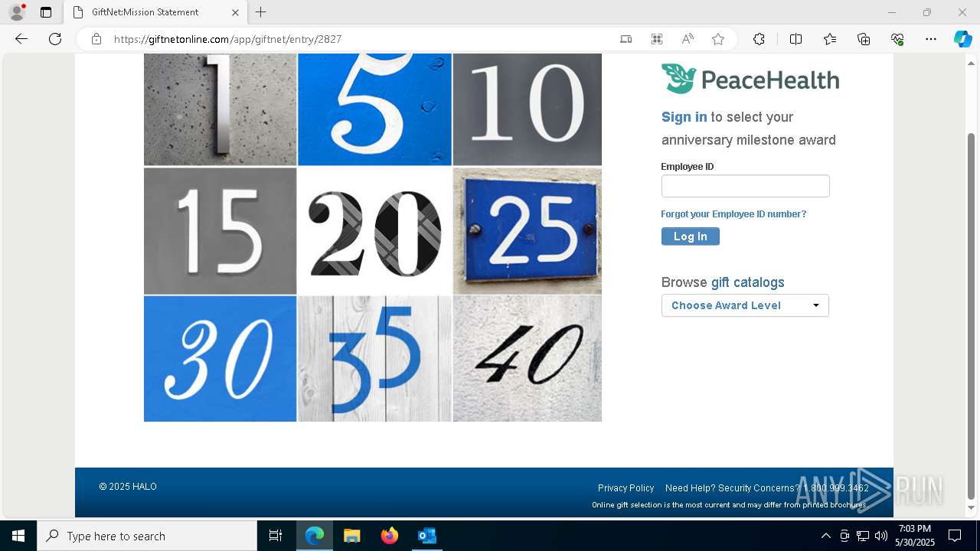
Task: Click the © 2025 HALO text
Action: (x=128, y=487)
